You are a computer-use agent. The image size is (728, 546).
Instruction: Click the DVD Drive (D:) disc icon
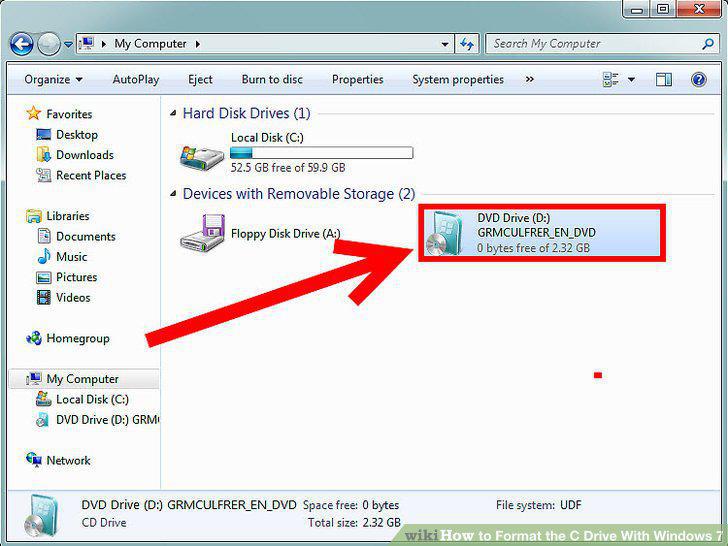(x=444, y=233)
